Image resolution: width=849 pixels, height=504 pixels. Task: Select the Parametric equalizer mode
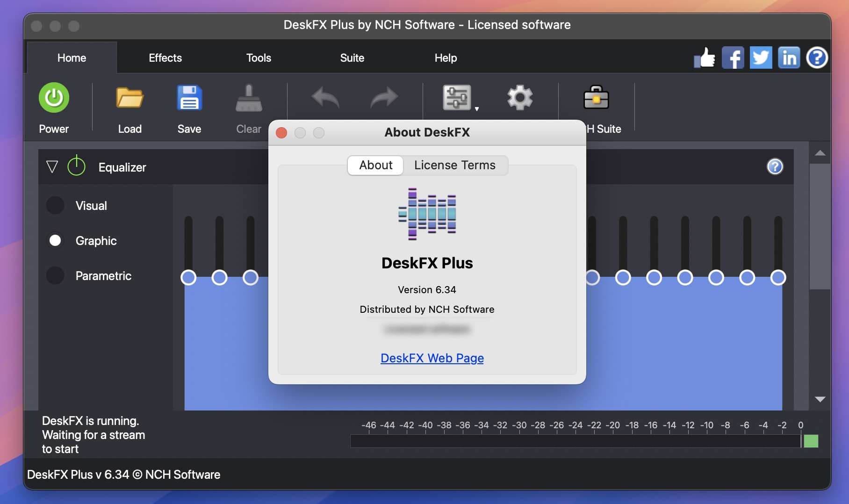tap(55, 275)
